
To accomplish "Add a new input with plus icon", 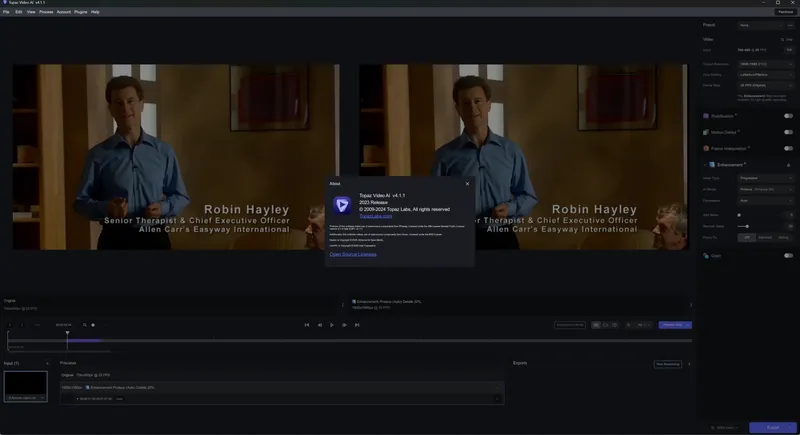I will click(47, 364).
